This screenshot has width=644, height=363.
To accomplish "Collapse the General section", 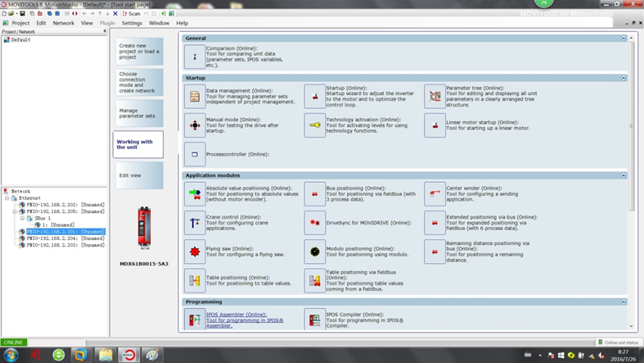I will pos(624,39).
